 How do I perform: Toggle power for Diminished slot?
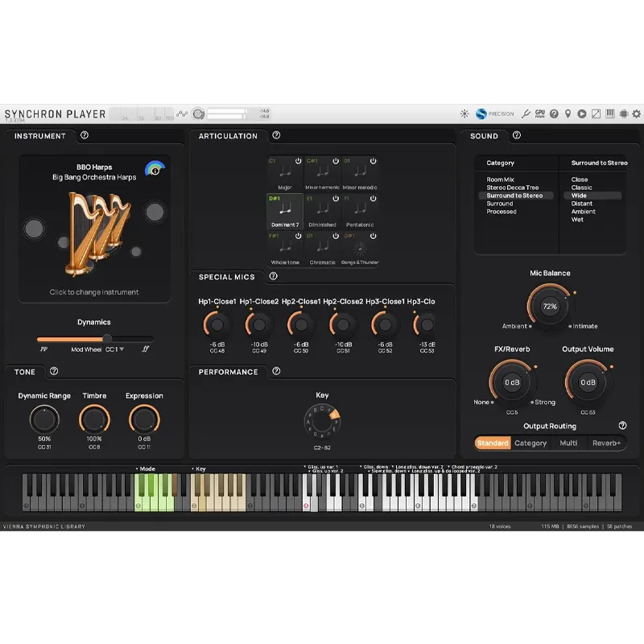pyautogui.click(x=336, y=198)
